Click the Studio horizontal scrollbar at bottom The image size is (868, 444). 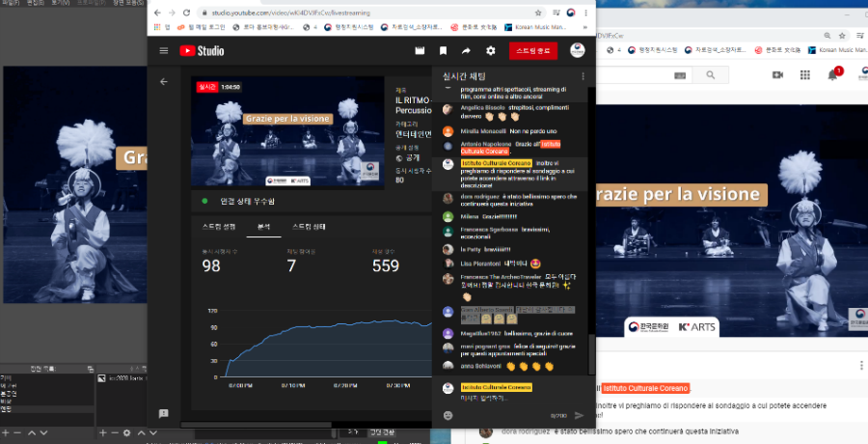[x=258, y=425]
